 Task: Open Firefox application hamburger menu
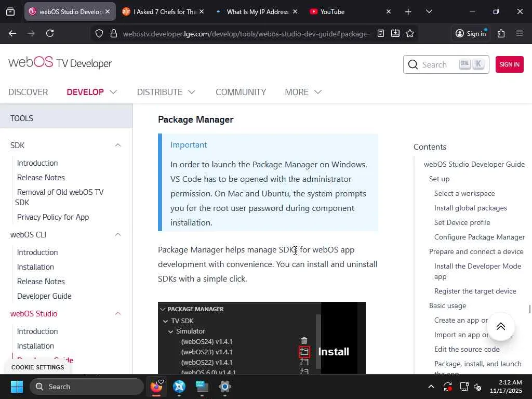point(520,33)
